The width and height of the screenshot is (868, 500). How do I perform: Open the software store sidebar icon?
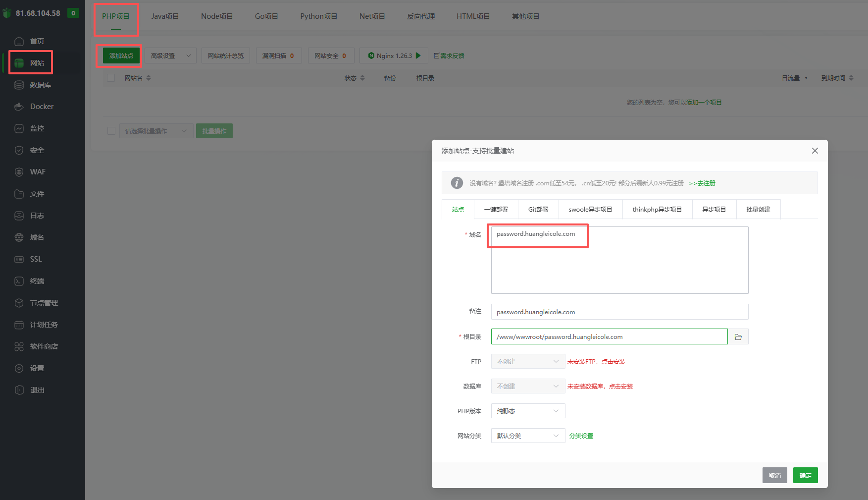19,346
